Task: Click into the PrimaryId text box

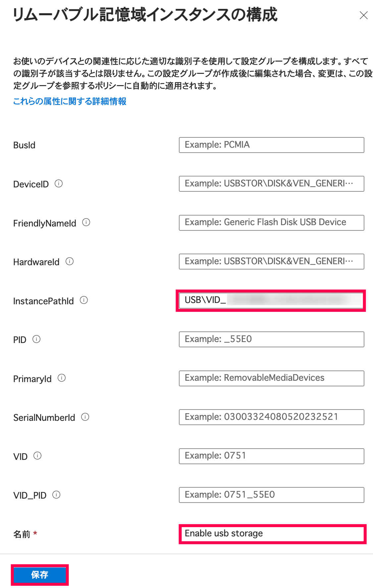Action: click(271, 378)
